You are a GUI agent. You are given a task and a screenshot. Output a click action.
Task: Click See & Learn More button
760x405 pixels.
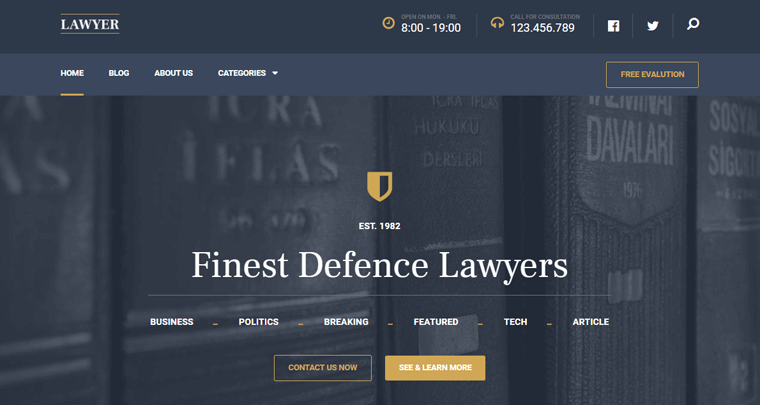click(x=435, y=368)
